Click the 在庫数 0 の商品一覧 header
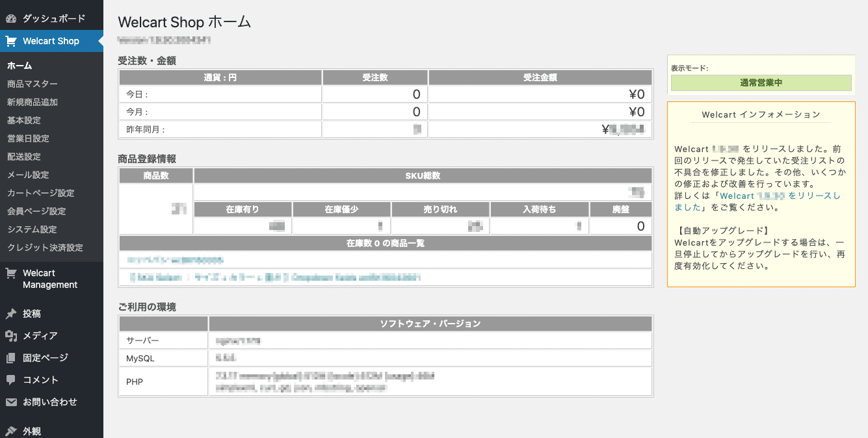 pyautogui.click(x=386, y=243)
